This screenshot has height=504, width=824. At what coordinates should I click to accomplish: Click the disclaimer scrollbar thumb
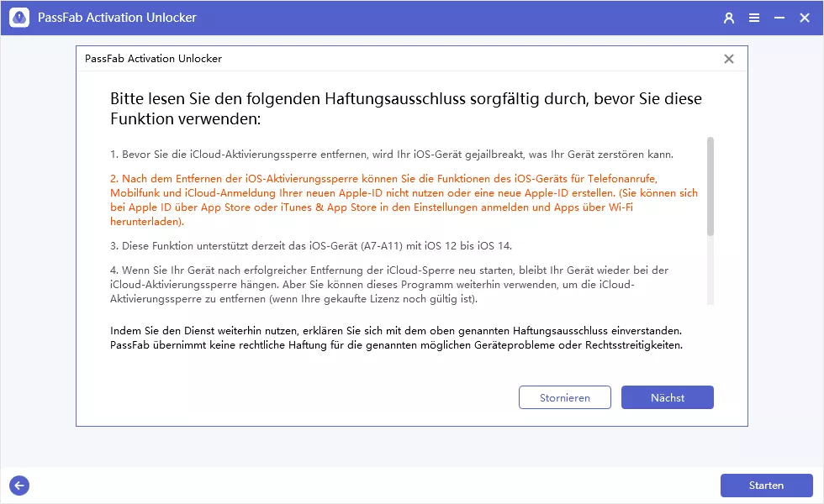[710, 186]
